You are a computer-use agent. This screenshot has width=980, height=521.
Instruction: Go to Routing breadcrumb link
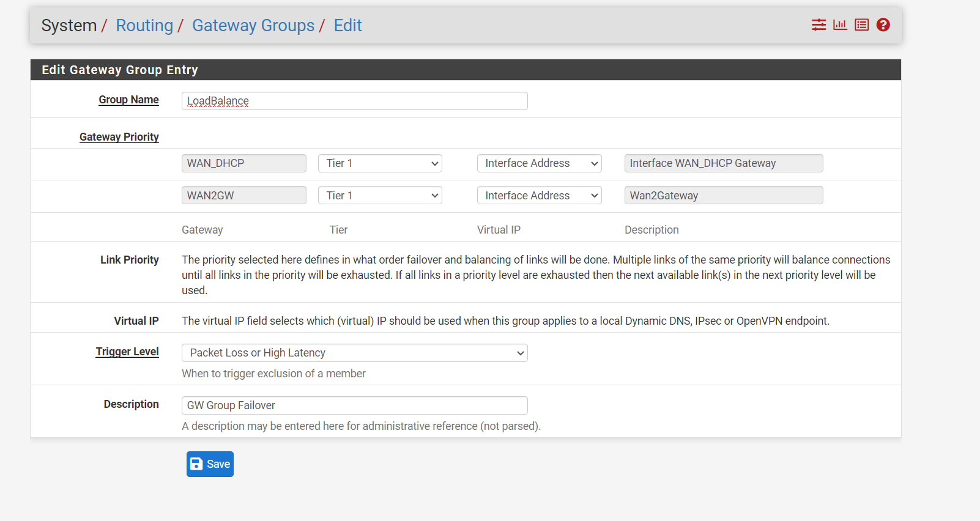coord(144,26)
